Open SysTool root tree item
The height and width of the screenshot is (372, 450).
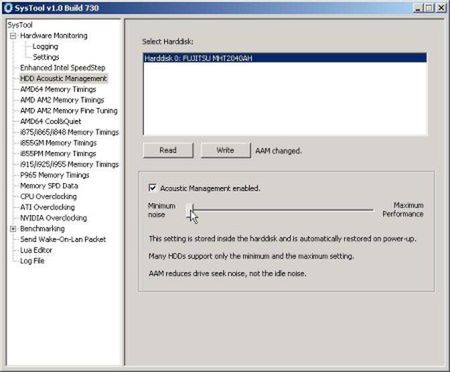(20, 25)
